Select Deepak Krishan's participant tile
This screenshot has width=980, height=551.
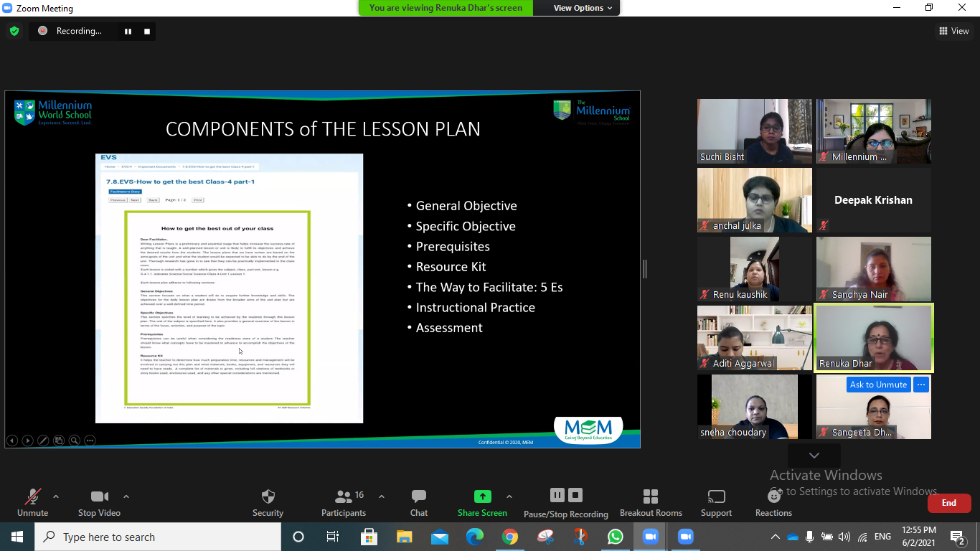pyautogui.click(x=874, y=200)
